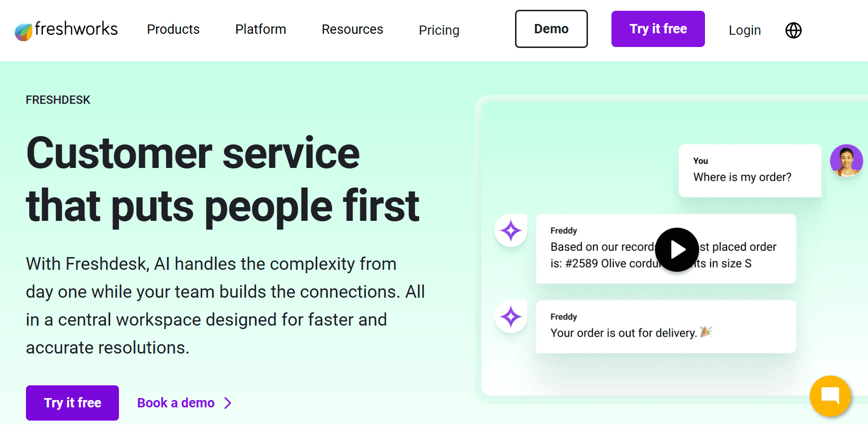Click the Freddy sparkle icon beside the order record message
The width and height of the screenshot is (868, 425).
[x=511, y=231]
